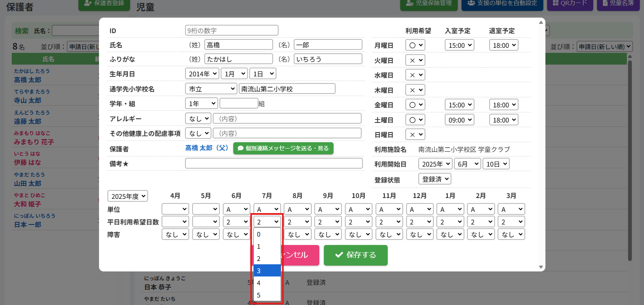644x305 pixels.
Task: Follow the 高橋 太郎（父） guardian link
Action: point(207,149)
